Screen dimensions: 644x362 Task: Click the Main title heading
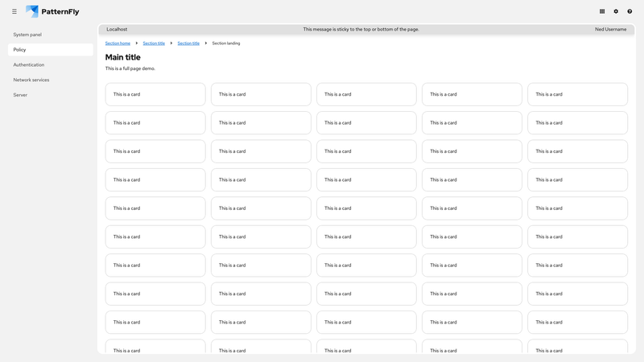(x=122, y=57)
